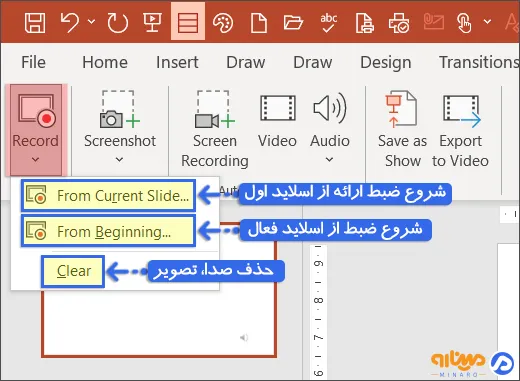Click Save as Show button
This screenshot has width=520, height=381.
tap(402, 129)
